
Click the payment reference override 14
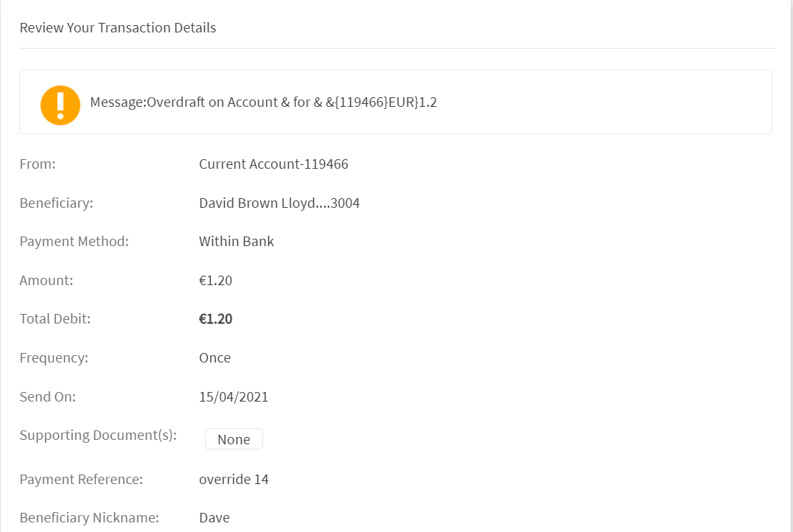point(234,480)
